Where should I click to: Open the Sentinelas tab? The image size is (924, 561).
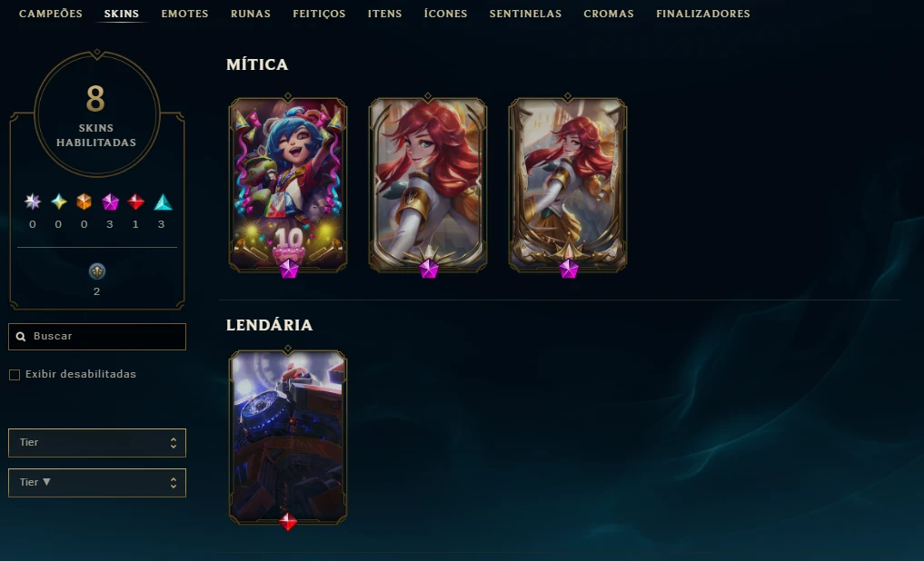coord(526,14)
